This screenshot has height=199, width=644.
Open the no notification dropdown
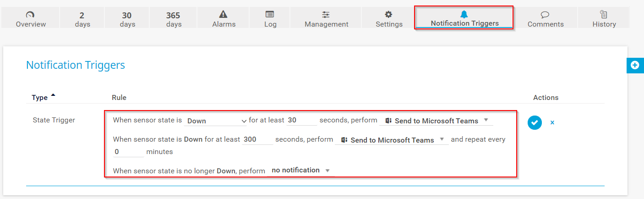(300, 170)
